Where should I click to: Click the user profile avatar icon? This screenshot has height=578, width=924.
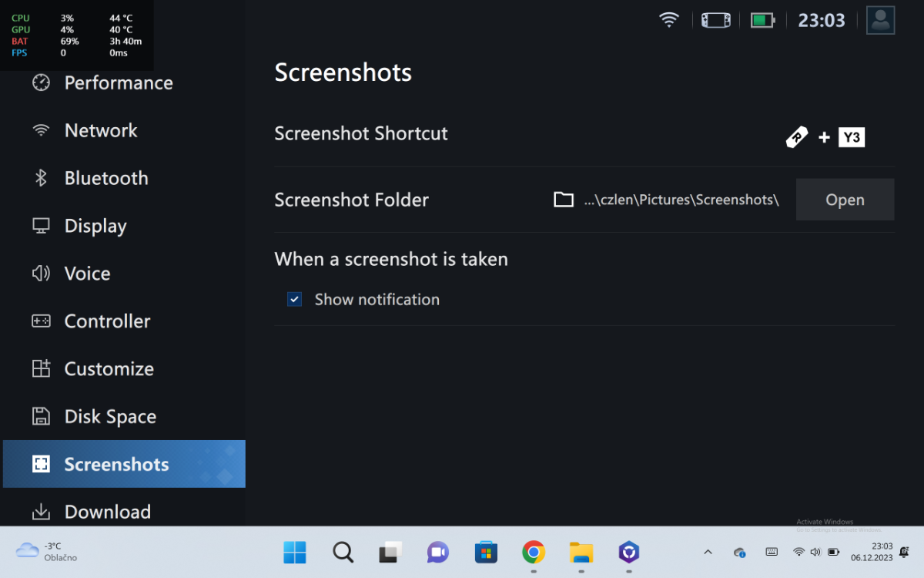point(880,21)
